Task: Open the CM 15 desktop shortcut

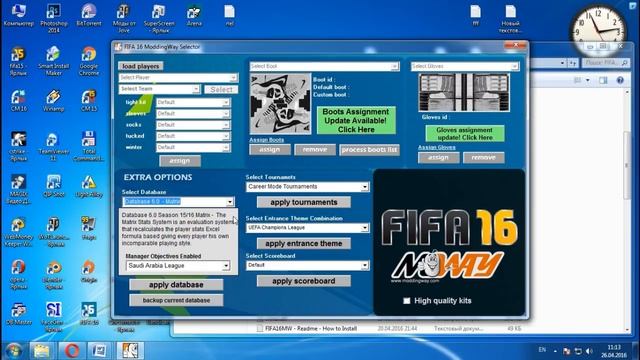Action: [x=89, y=101]
